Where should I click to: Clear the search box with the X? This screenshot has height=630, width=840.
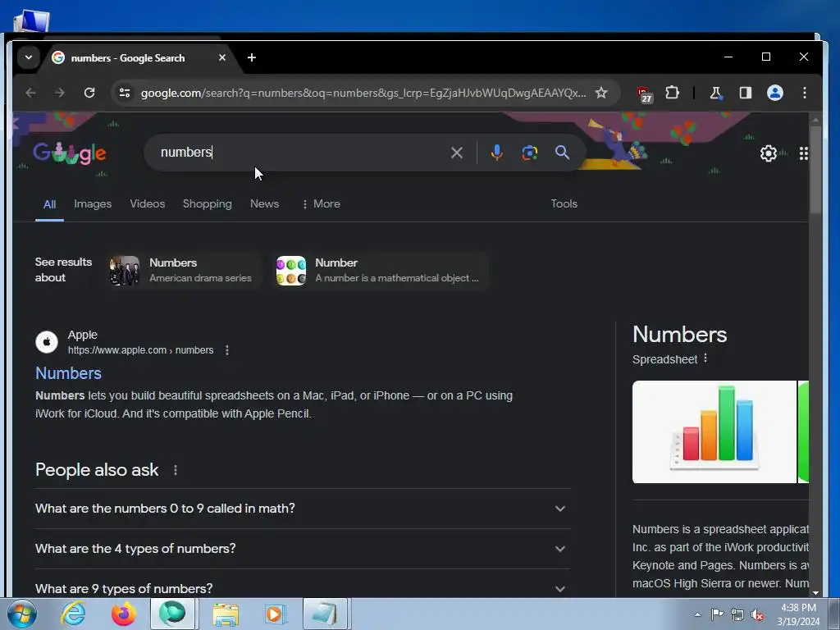[456, 153]
